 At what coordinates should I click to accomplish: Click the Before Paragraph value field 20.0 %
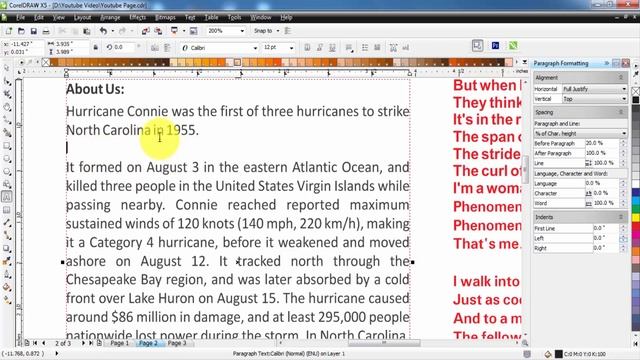tap(602, 143)
